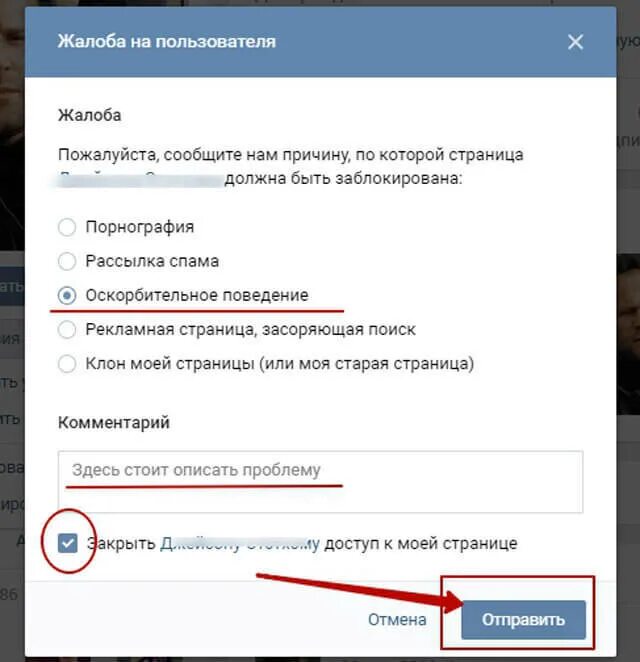640x662 pixels.
Task: Open the photo thumbnail behind dialog's right edge
Action: point(628,334)
